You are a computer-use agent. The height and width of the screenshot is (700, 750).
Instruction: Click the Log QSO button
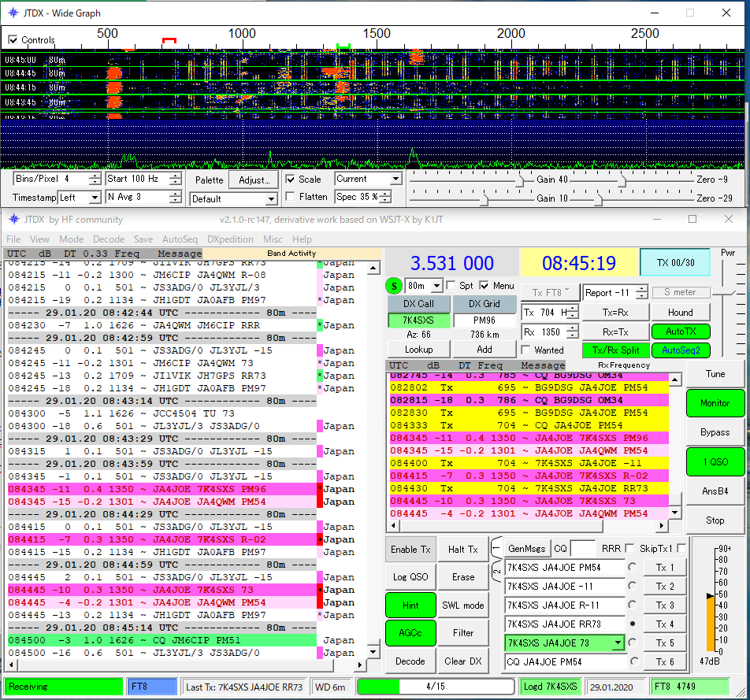(410, 576)
